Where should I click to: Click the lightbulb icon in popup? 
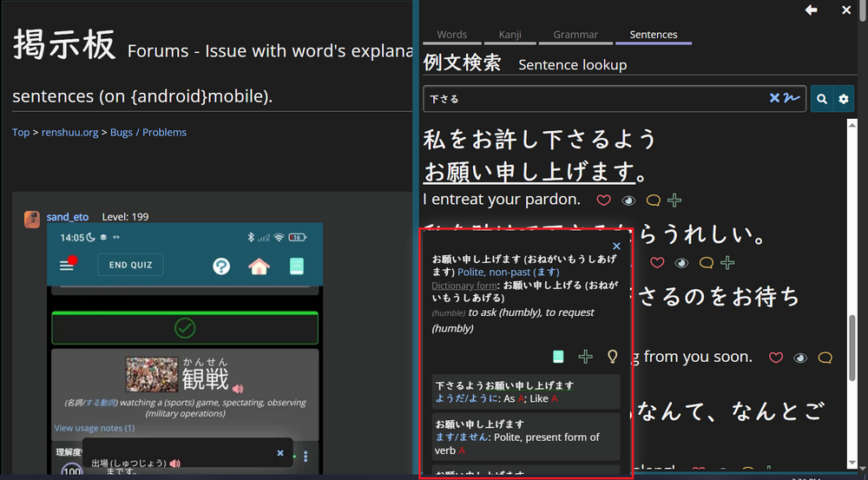pos(612,356)
